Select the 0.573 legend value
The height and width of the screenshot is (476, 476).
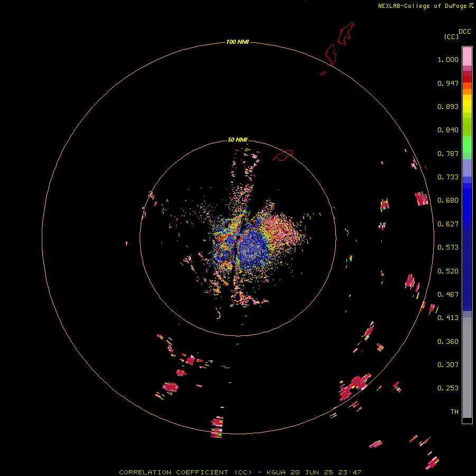pyautogui.click(x=448, y=248)
